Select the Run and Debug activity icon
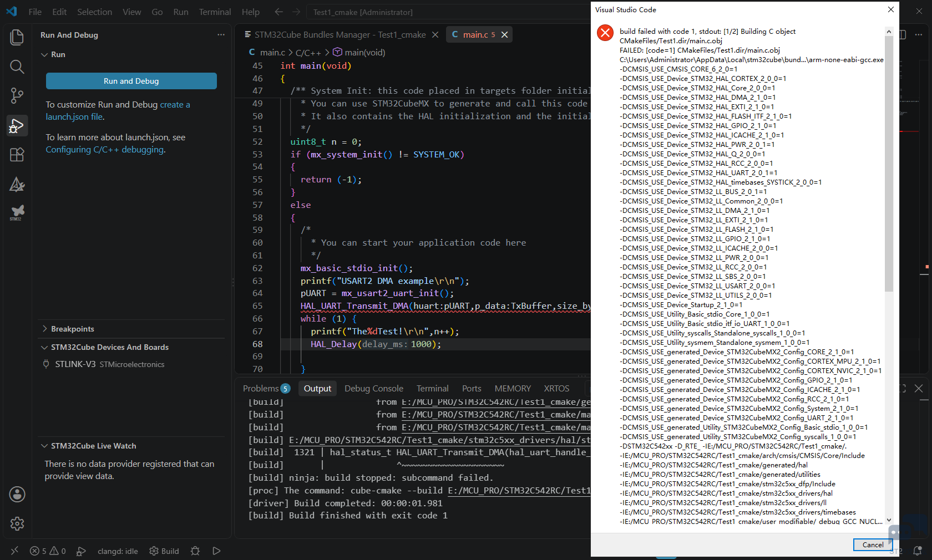The height and width of the screenshot is (560, 932). click(x=17, y=125)
